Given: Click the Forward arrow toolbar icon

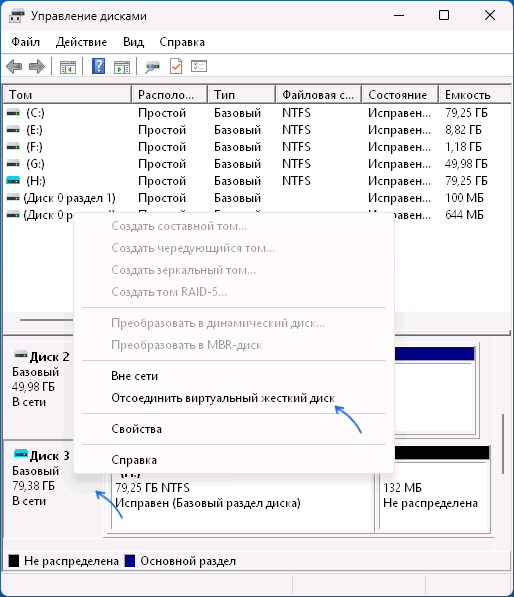Looking at the screenshot, I should coord(37,67).
